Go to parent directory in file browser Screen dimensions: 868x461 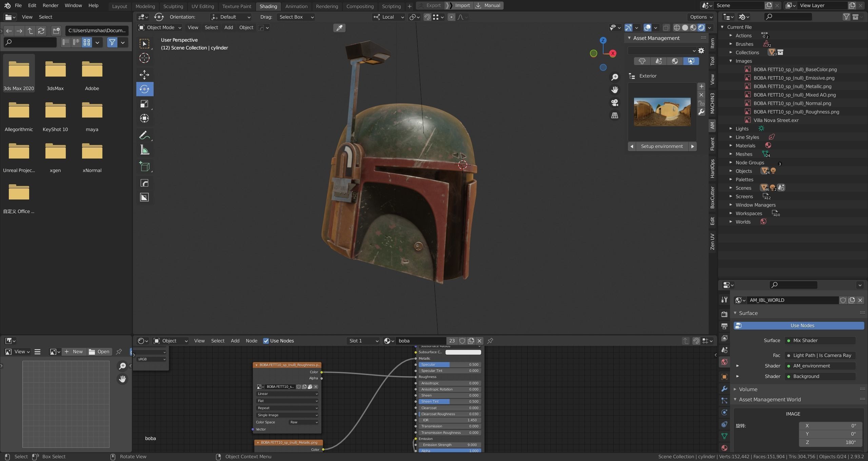tap(30, 31)
